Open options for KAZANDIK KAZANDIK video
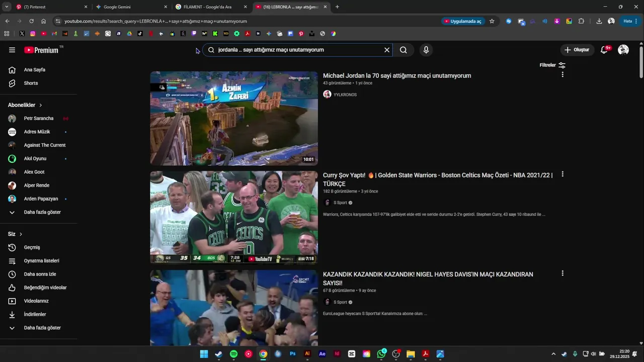644x362 pixels. click(x=562, y=273)
